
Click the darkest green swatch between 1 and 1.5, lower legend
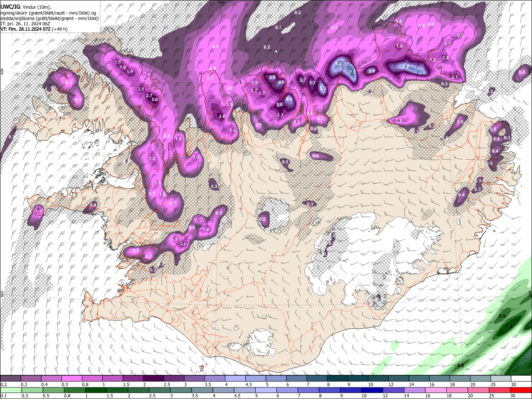[x=95, y=390]
